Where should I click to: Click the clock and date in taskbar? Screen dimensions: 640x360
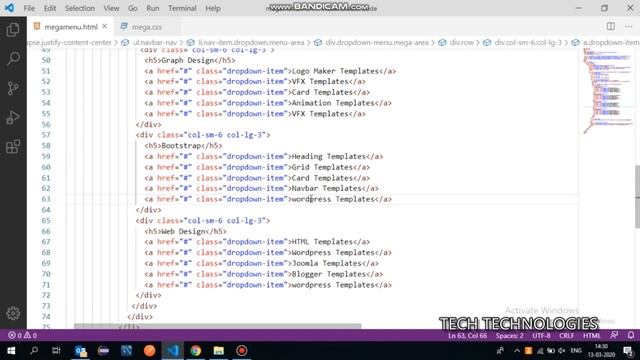tap(601, 351)
